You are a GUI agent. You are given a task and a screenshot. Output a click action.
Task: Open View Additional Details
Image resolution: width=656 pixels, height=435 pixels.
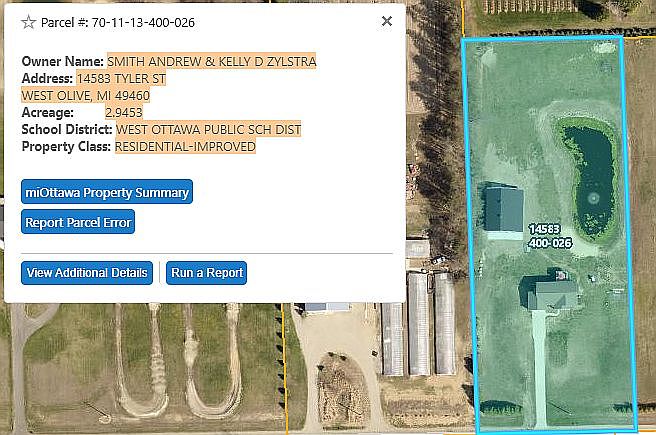click(x=87, y=273)
